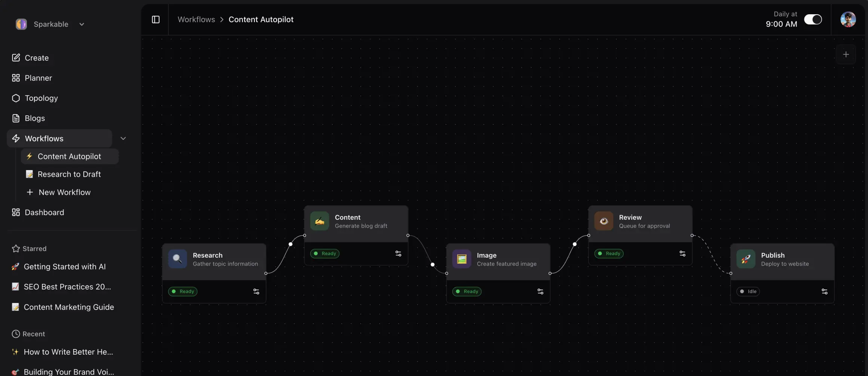Click the Dashboard grid icon
Image resolution: width=868 pixels, height=376 pixels.
[16, 212]
